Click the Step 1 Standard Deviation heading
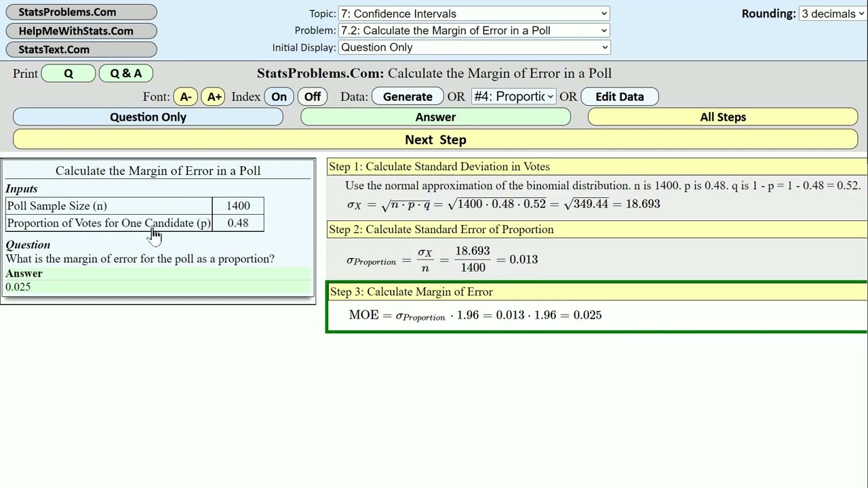This screenshot has width=868, height=488. pyautogui.click(x=597, y=167)
